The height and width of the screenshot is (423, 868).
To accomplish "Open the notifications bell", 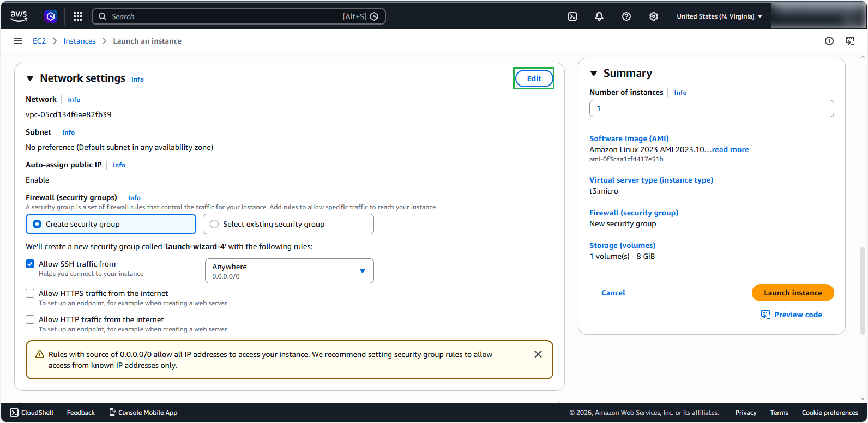I will pyautogui.click(x=599, y=16).
